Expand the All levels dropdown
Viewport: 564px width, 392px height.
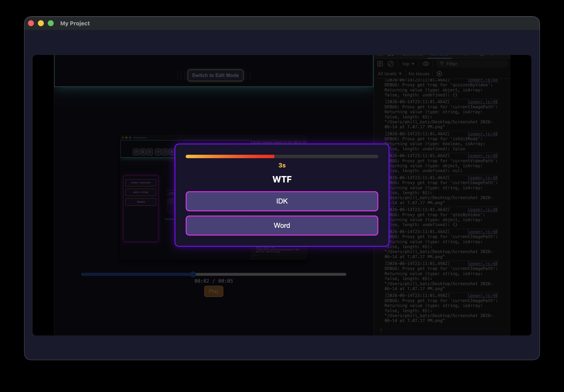(x=390, y=74)
